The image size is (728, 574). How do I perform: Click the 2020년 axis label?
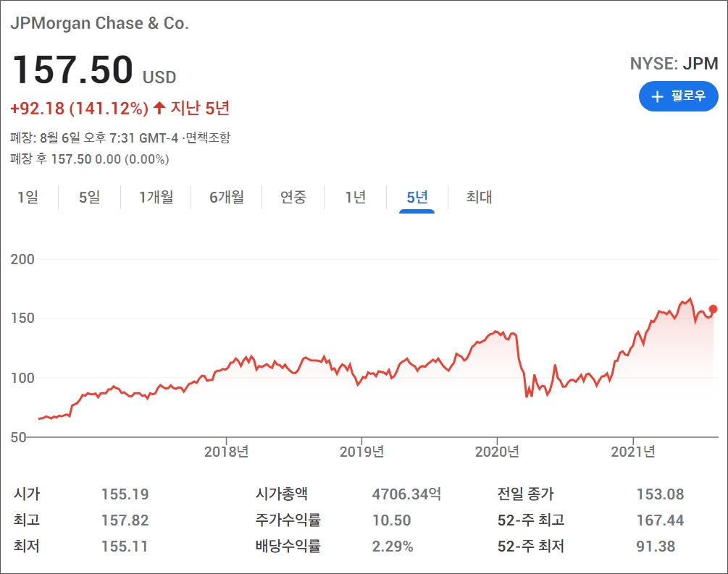[497, 452]
